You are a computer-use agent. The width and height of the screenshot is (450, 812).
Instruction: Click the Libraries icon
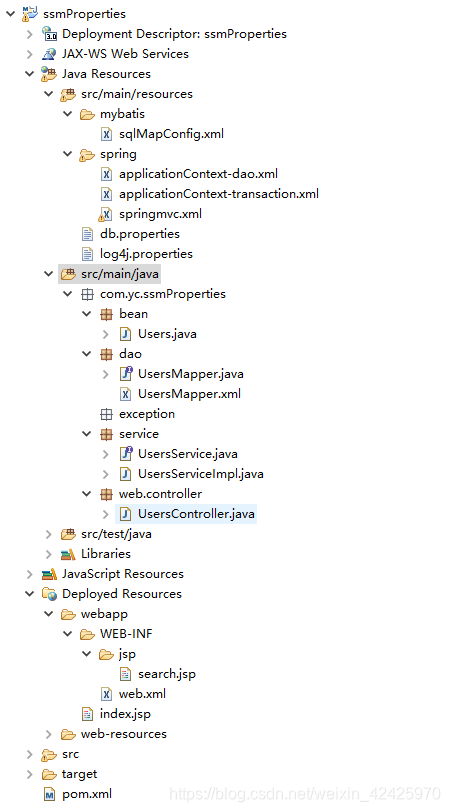click(x=68, y=554)
